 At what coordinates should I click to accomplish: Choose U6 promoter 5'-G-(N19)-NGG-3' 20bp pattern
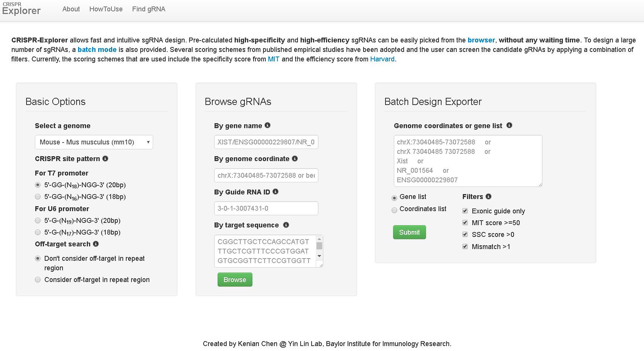pyautogui.click(x=38, y=221)
